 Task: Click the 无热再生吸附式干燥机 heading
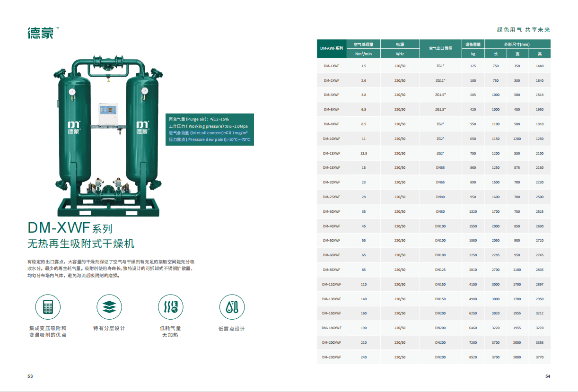point(81,244)
